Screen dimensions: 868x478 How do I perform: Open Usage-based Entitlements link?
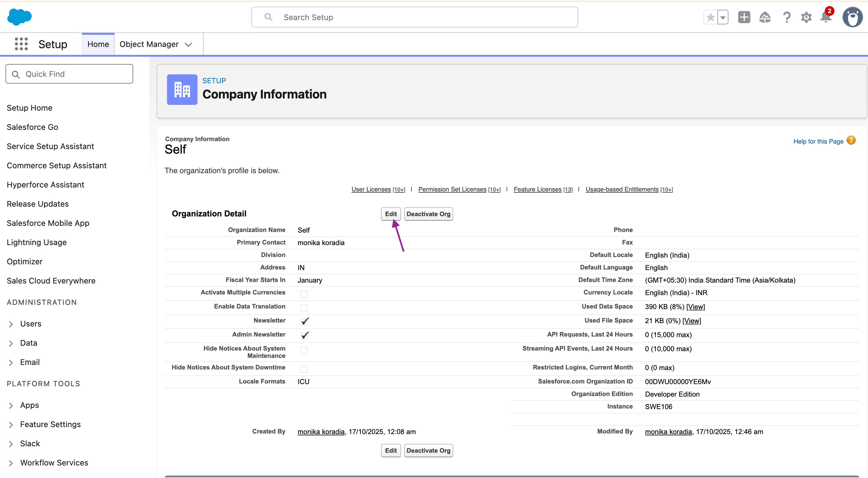pyautogui.click(x=621, y=189)
